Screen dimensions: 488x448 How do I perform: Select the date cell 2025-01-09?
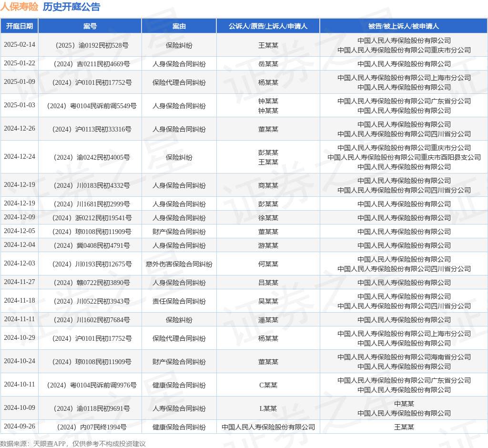[19, 82]
